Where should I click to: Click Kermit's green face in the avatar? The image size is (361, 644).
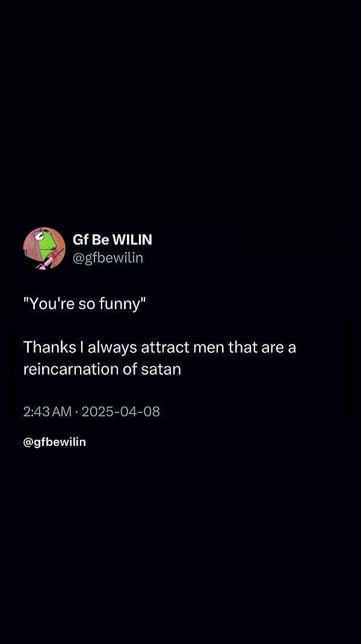tap(47, 241)
